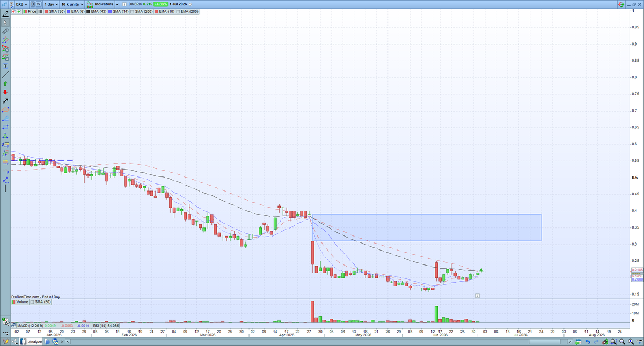Click the small info box near volume
Screen dimensions: 644x346
tap(478, 295)
